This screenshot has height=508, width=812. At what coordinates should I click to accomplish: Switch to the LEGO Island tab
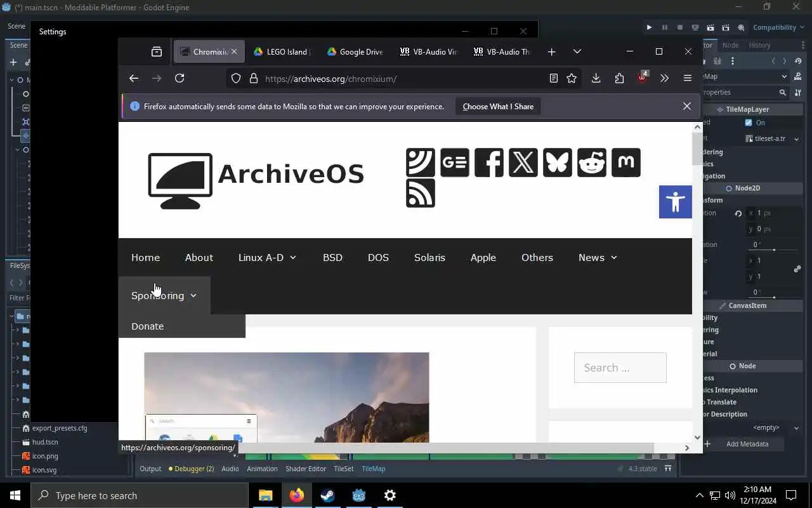pos(281,51)
